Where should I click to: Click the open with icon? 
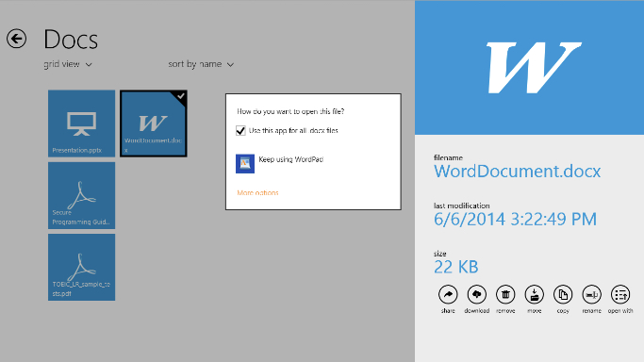(620, 294)
